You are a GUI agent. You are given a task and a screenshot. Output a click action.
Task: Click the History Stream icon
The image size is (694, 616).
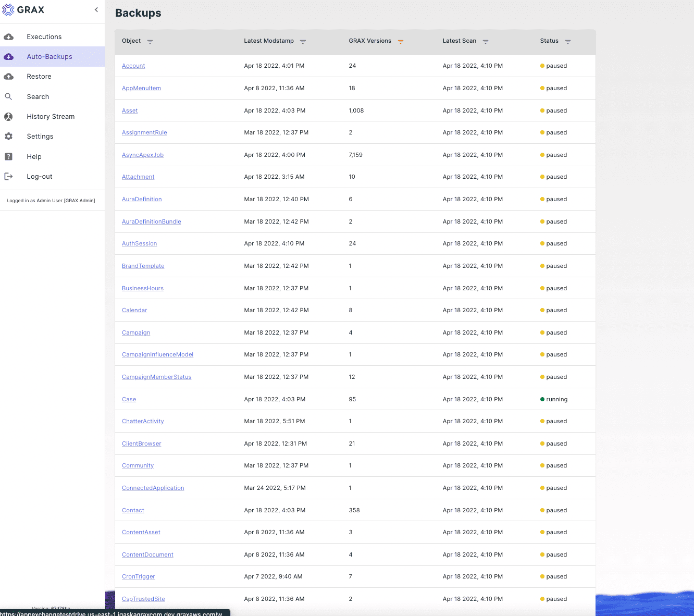8,117
